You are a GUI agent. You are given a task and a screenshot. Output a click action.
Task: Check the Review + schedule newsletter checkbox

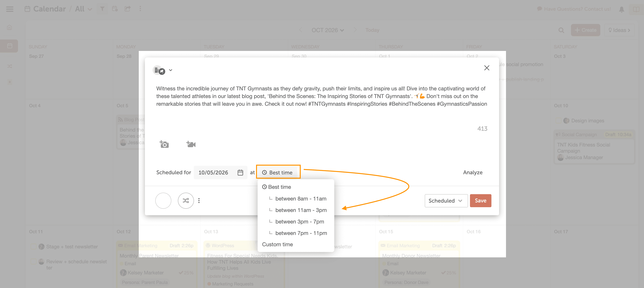click(x=33, y=262)
